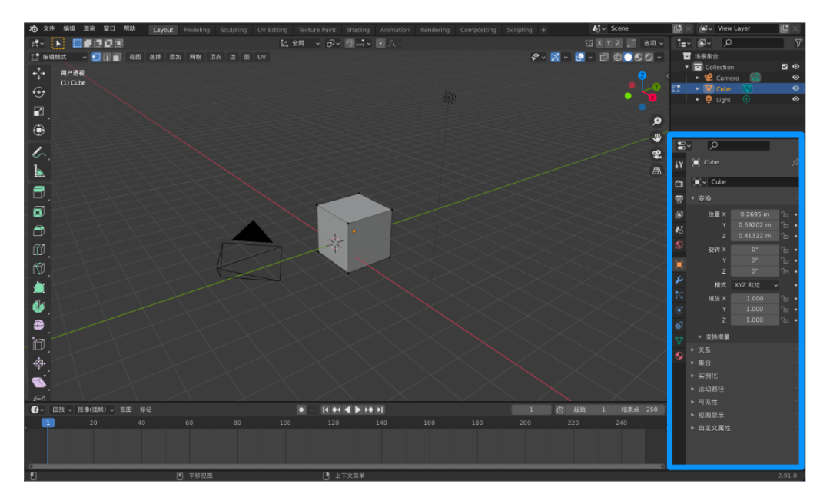
Task: Open the 编辑模式 mode dropdown
Action: click(x=58, y=57)
